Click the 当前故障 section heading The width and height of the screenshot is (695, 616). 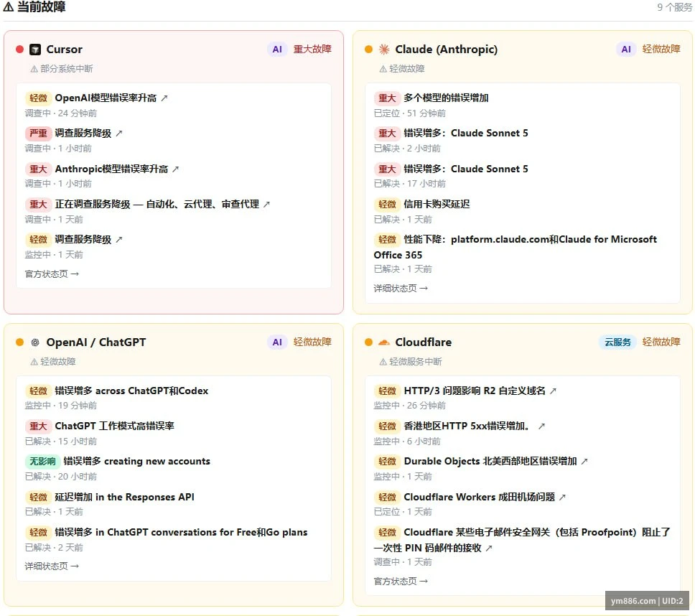[41, 7]
